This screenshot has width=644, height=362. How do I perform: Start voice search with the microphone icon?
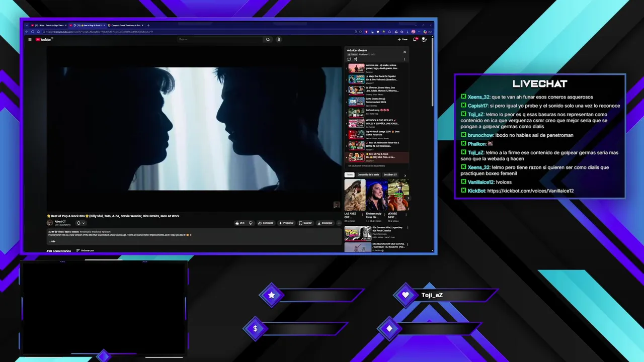point(279,39)
